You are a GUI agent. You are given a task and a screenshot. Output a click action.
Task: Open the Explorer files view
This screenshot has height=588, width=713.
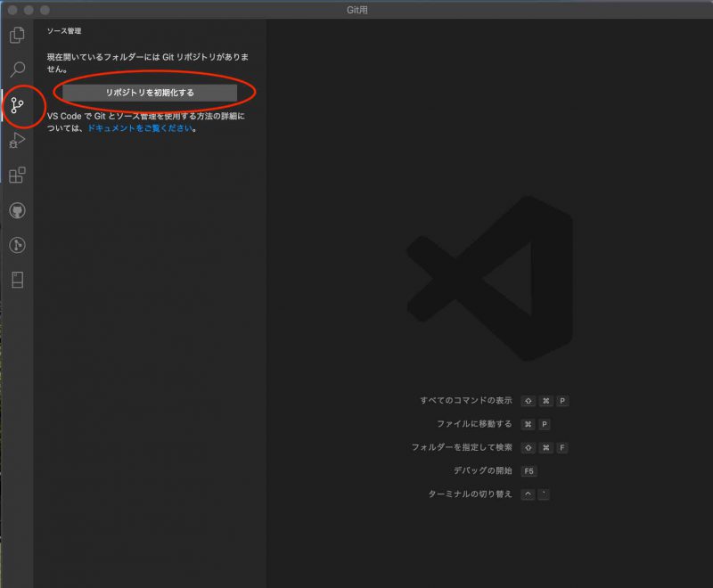click(x=17, y=35)
